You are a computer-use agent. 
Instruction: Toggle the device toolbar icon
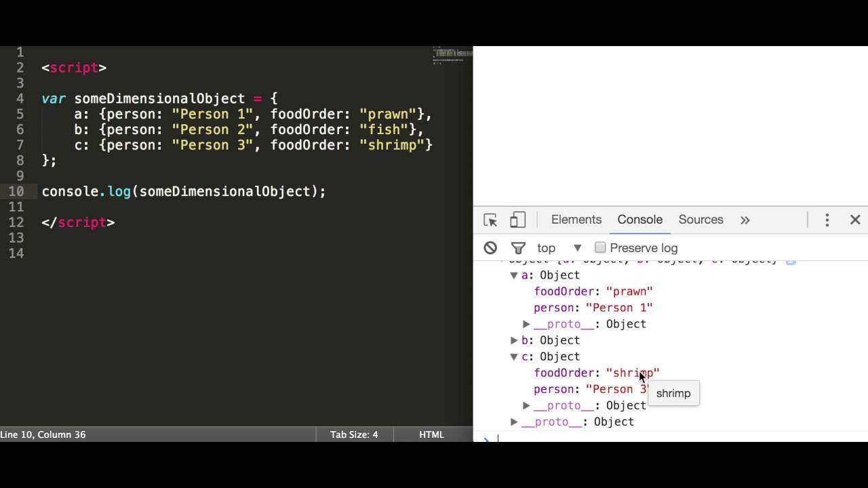tap(517, 220)
